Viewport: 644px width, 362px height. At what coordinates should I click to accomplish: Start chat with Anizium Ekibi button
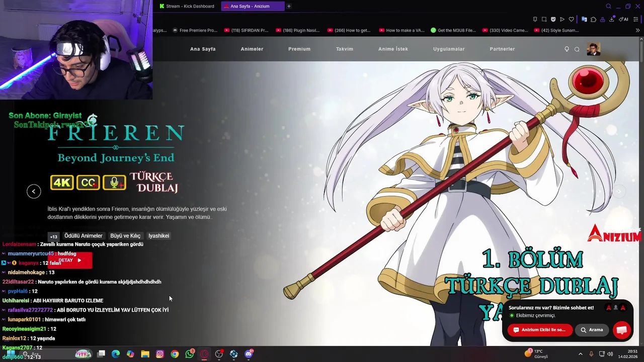(x=540, y=330)
